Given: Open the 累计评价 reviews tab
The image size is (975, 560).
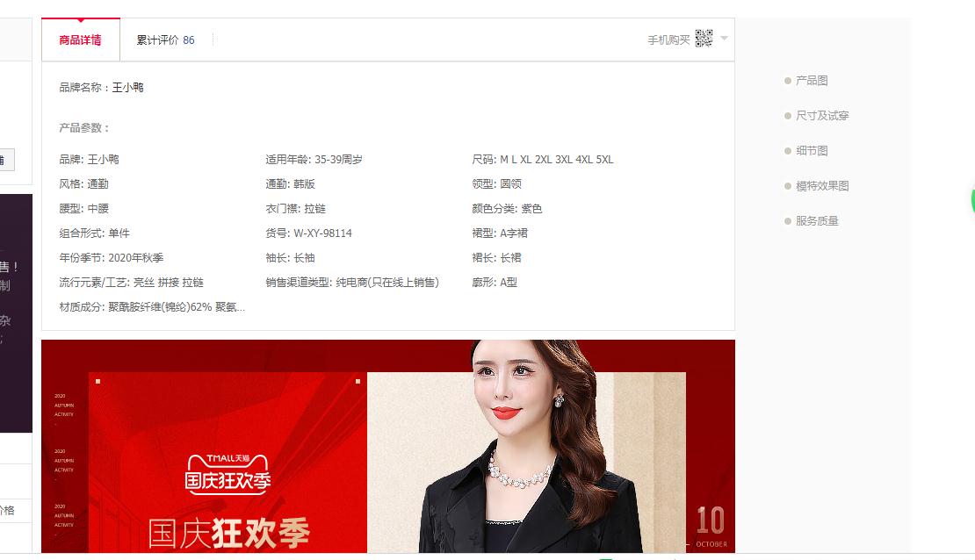Looking at the screenshot, I should click(x=157, y=40).
